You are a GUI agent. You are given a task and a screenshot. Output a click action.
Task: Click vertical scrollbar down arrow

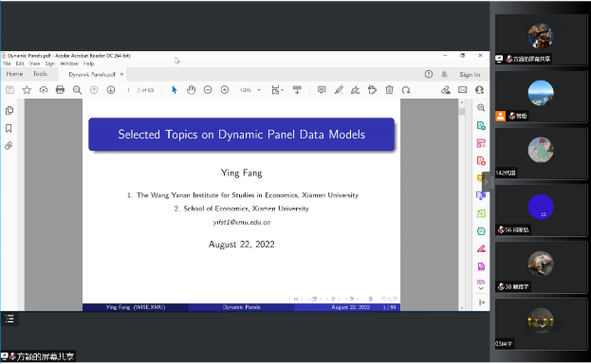[x=462, y=308]
